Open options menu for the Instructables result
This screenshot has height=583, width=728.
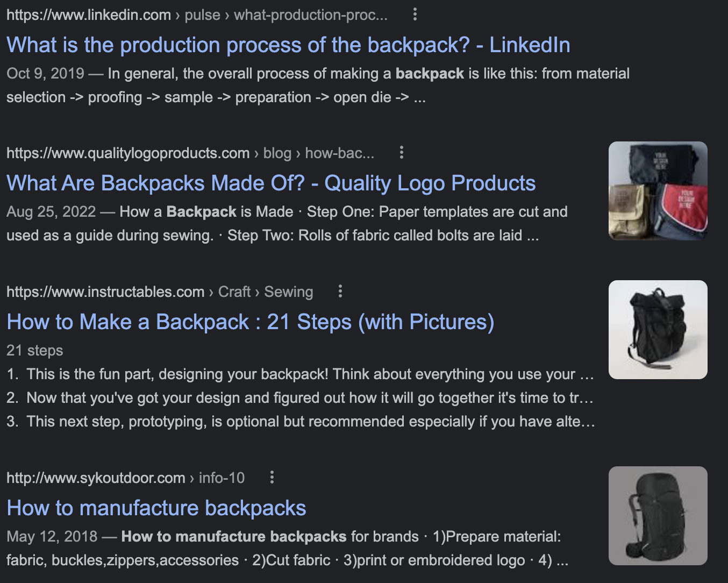tap(340, 291)
